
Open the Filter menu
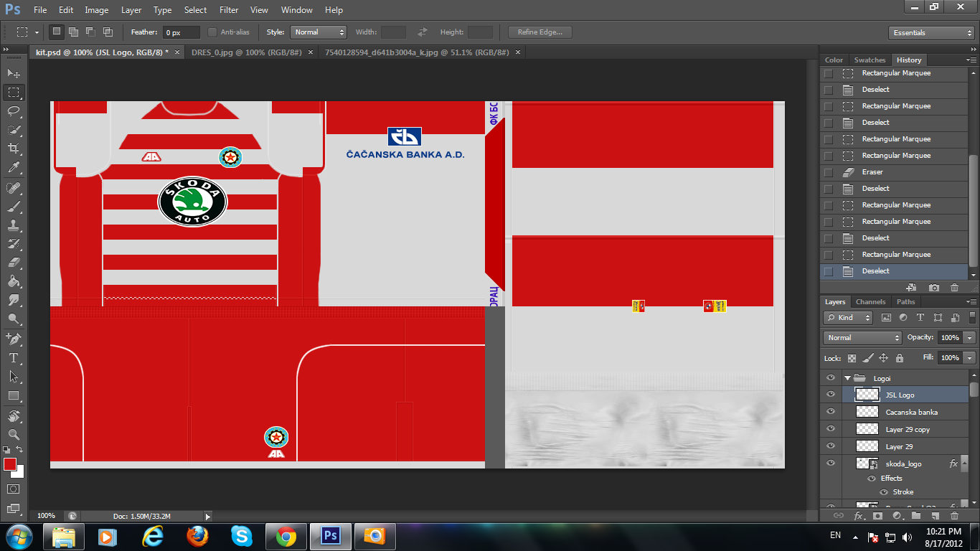229,10
